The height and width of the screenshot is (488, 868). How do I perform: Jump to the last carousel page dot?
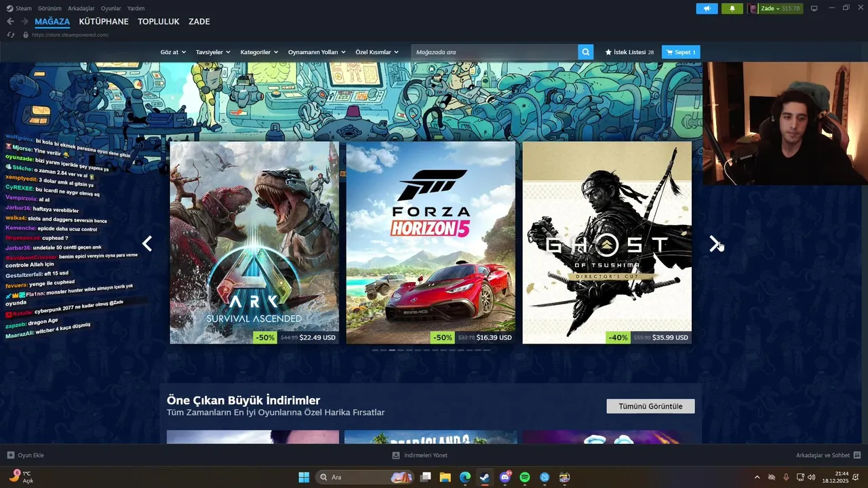(486, 350)
